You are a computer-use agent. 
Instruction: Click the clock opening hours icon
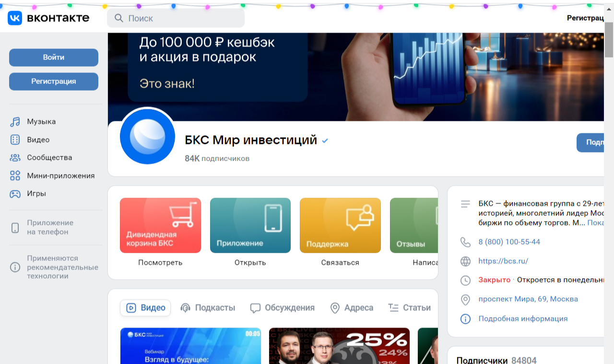tap(465, 281)
